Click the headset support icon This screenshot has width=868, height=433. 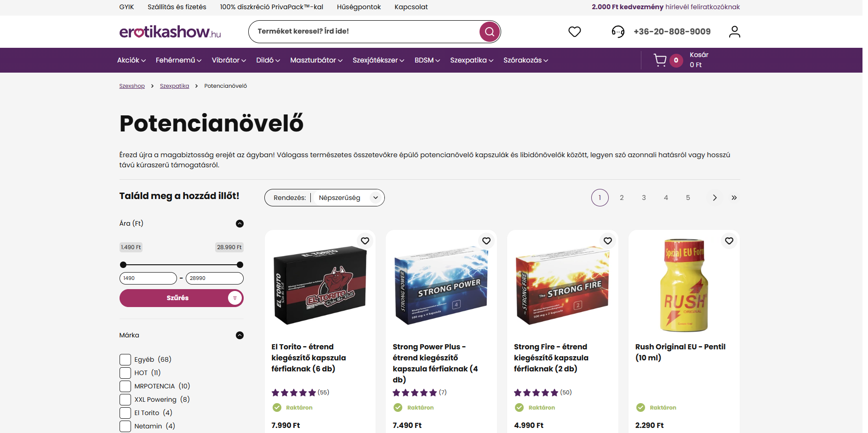point(618,32)
